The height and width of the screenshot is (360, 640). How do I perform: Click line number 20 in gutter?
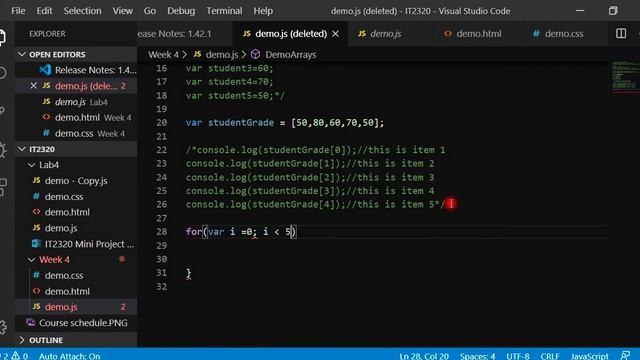click(x=162, y=122)
